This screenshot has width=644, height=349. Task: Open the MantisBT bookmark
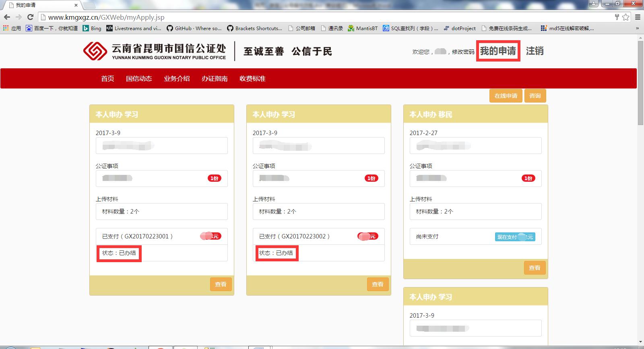(363, 28)
